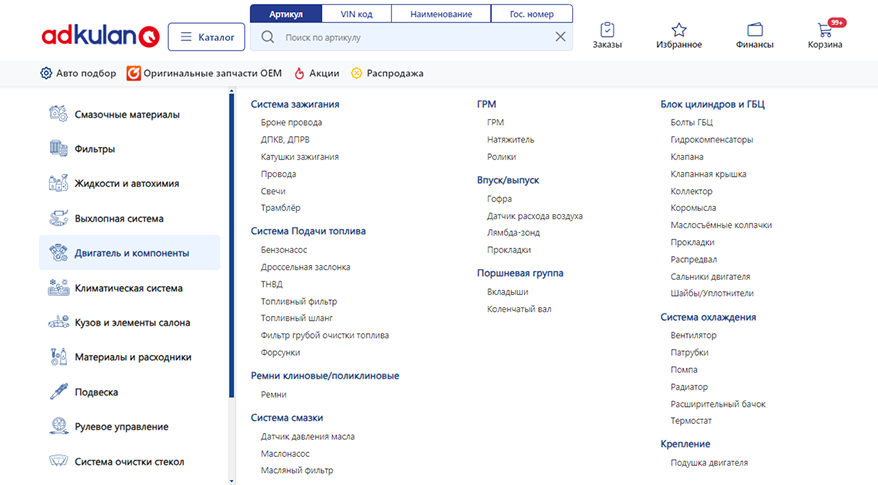Open the Заказы orders icon
Image resolution: width=878 pixels, height=485 pixels.
pos(607,30)
